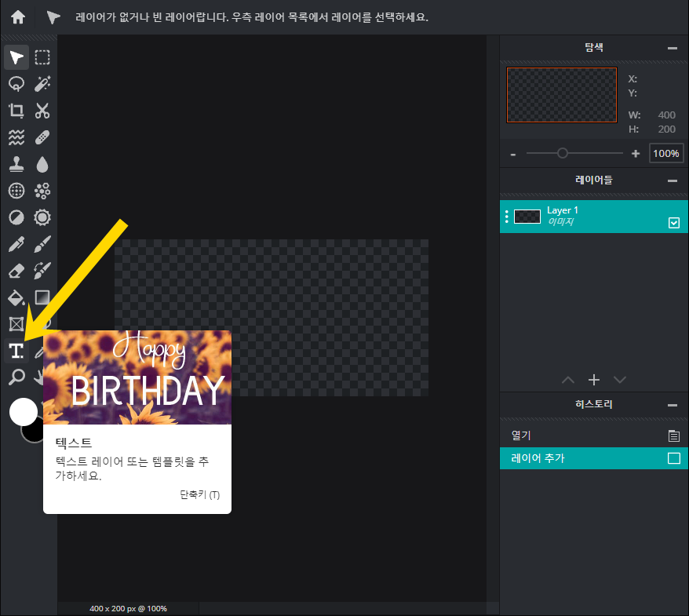Choose the Clone Stamp tool
The height and width of the screenshot is (616, 689).
16,164
